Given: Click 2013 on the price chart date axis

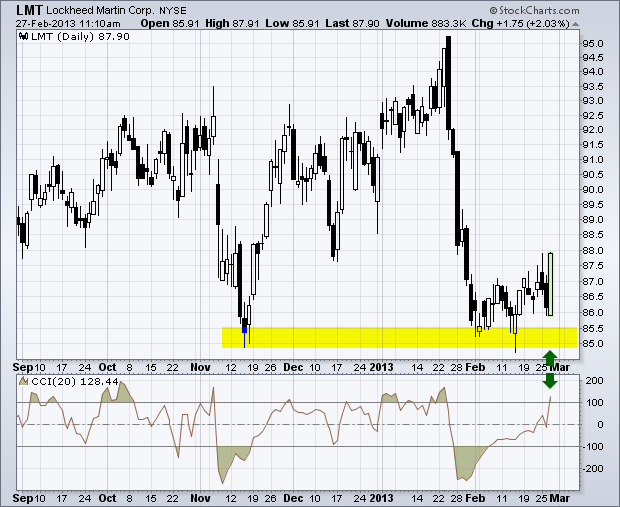Looking at the screenshot, I should [382, 367].
